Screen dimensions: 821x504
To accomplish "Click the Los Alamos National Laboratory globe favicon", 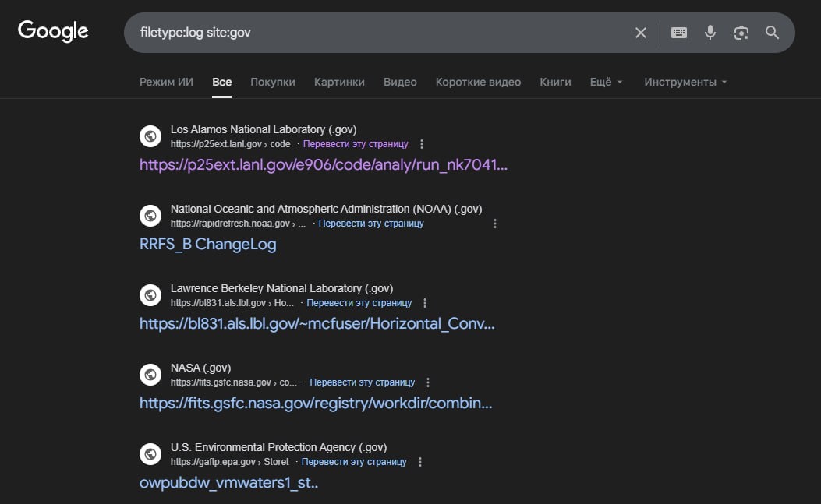I will (x=150, y=136).
